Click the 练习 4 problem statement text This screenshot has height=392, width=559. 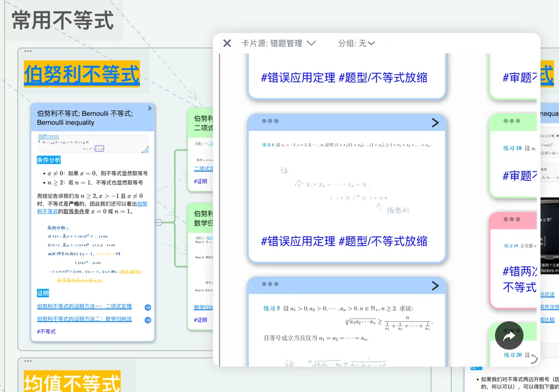pyautogui.click(x=347, y=145)
